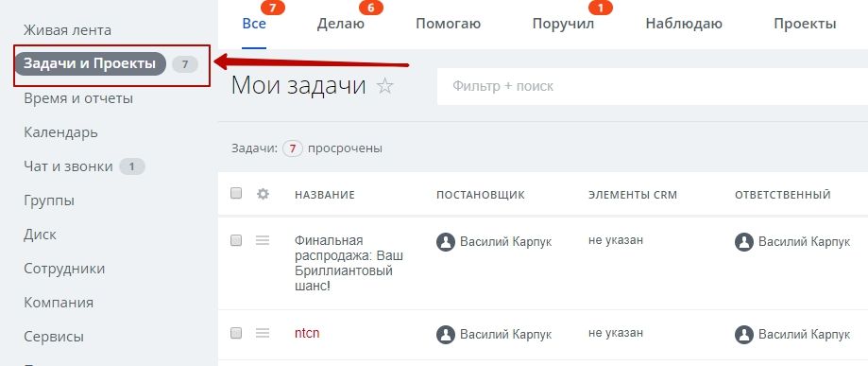The width and height of the screenshot is (868, 366).
Task: Switch to Все tab
Action: [x=254, y=24]
